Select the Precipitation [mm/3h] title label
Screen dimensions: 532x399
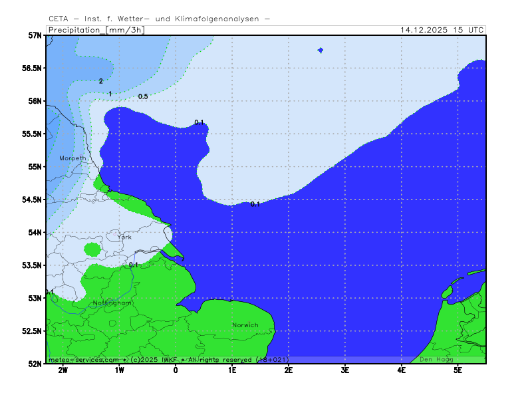tap(96, 30)
